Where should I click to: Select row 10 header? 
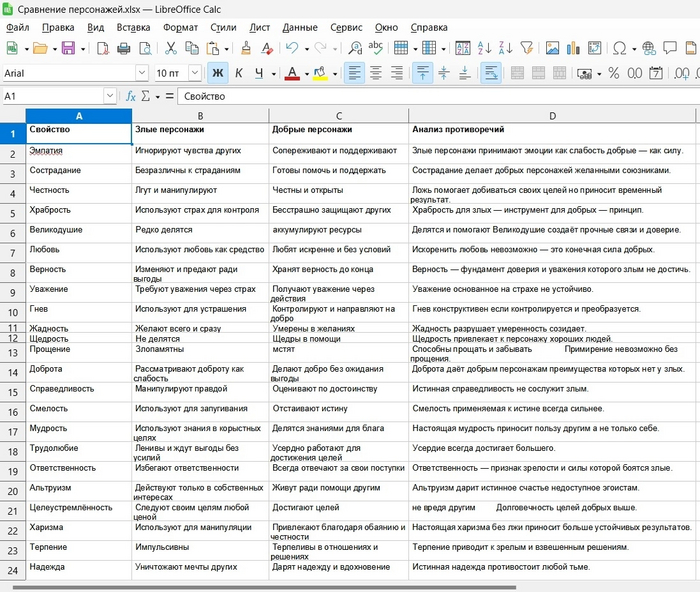13,313
